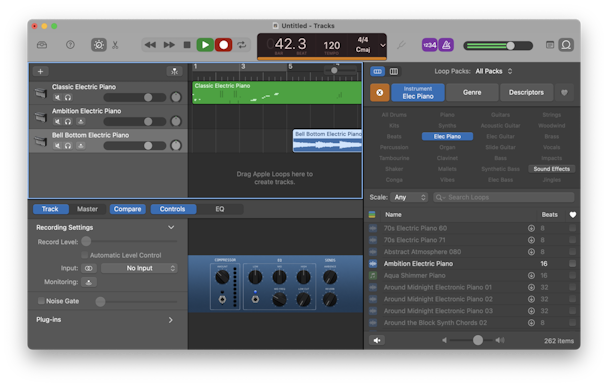Image resolution: width=608 pixels, height=386 pixels.
Task: Click the 120 tempo value
Action: [332, 46]
